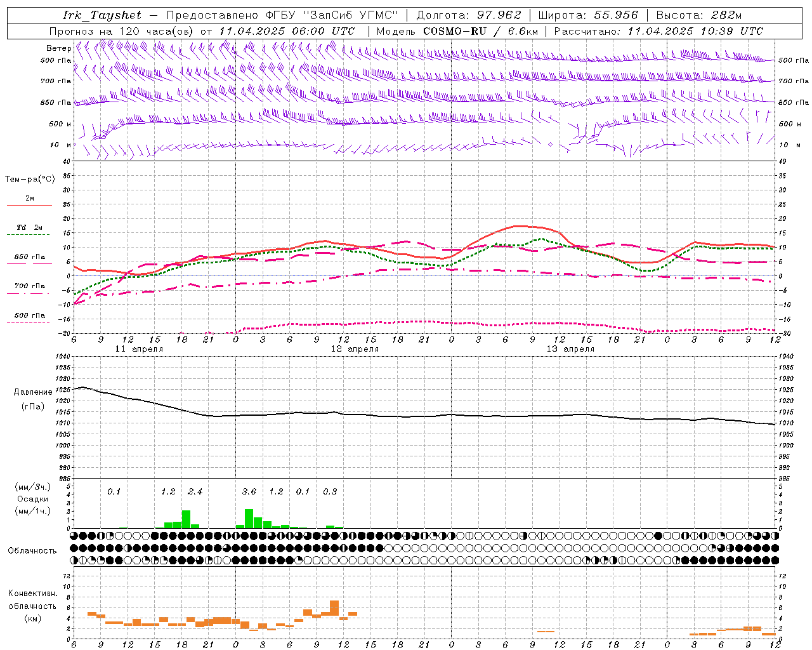Click the 0.3 precipitation amount

(x=330, y=491)
